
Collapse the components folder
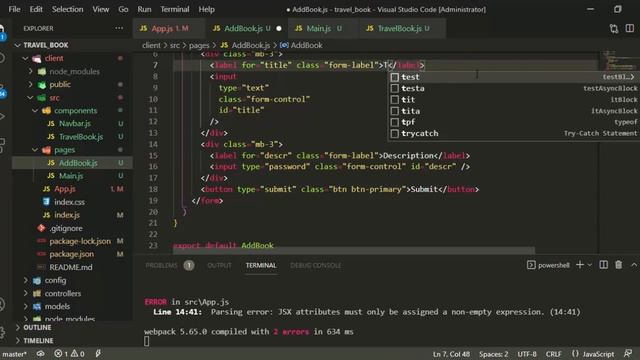coord(35,111)
